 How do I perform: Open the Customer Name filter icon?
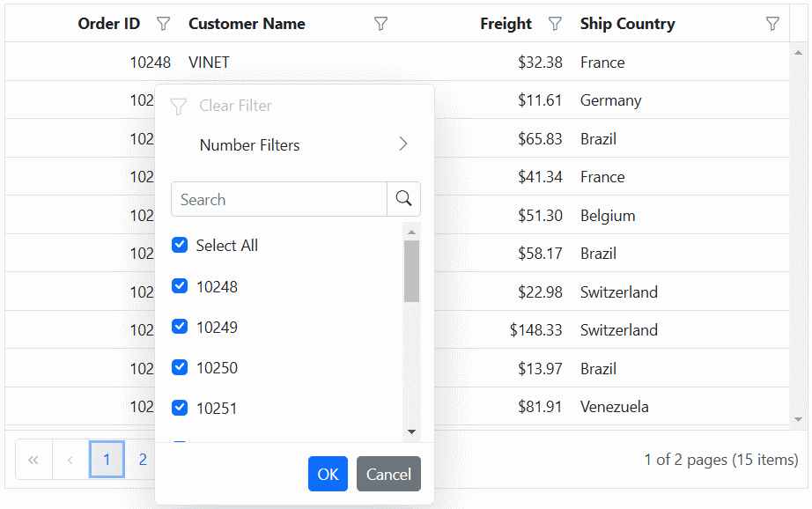pyautogui.click(x=380, y=24)
